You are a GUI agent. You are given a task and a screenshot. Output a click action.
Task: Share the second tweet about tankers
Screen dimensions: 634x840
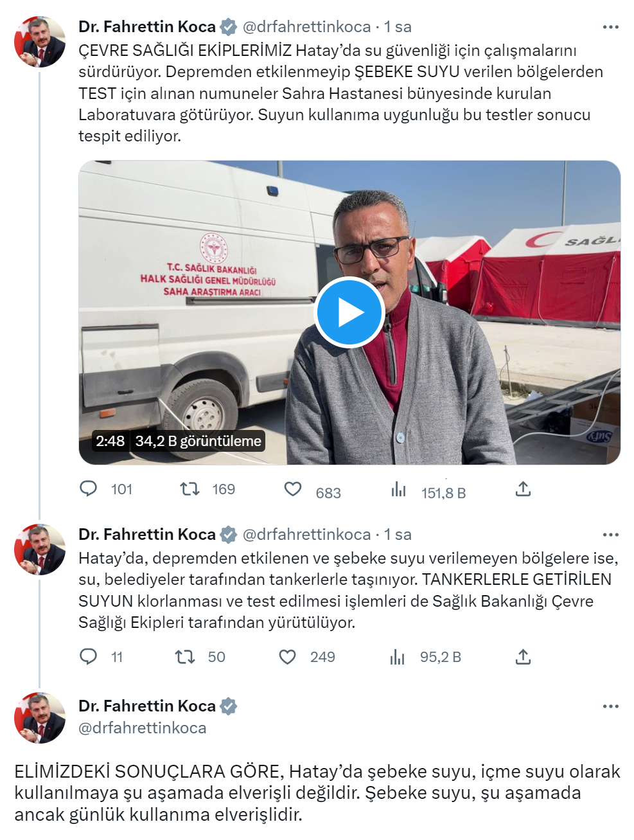[x=524, y=657]
